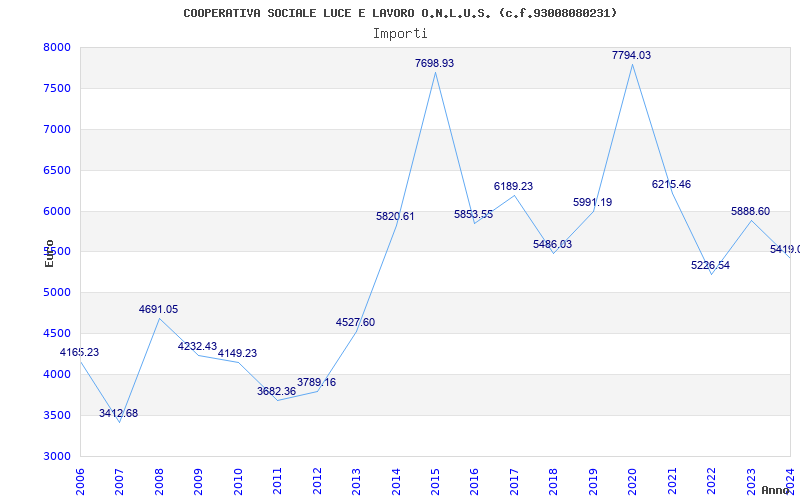Click the 4527.60 data label
The height and width of the screenshot is (500, 800).
click(x=355, y=322)
